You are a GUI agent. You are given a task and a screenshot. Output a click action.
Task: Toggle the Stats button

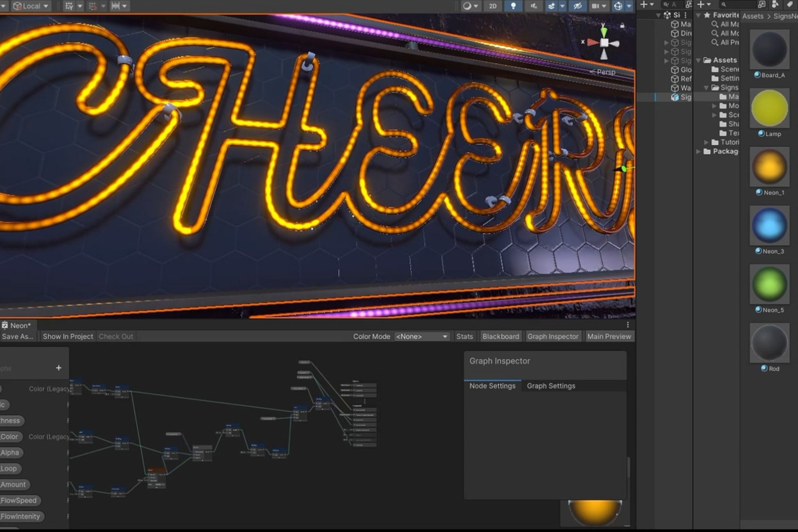(464, 336)
